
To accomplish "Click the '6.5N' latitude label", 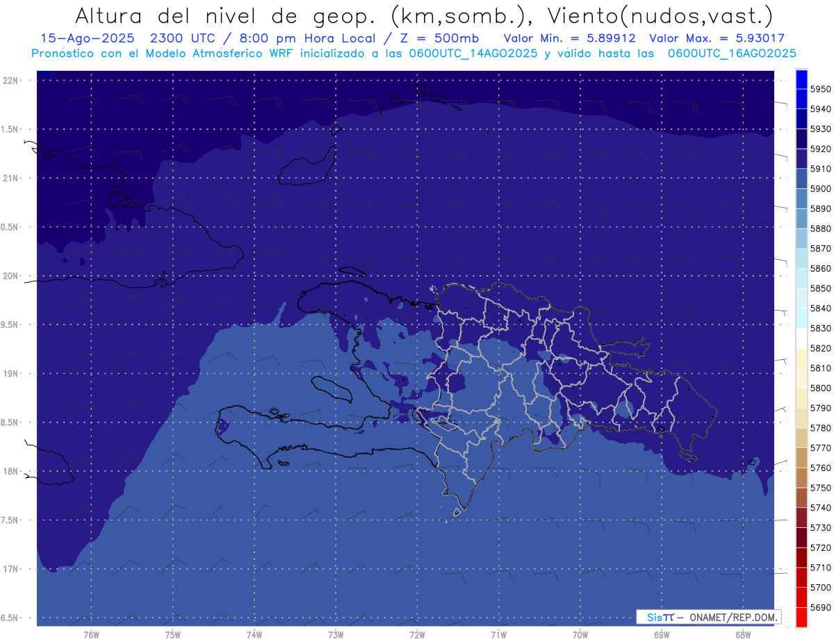I will tap(10, 618).
